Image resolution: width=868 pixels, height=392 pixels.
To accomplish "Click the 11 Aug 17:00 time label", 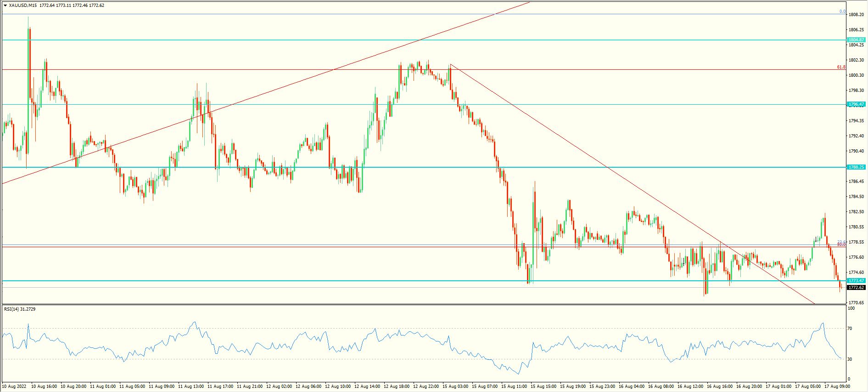I will coord(220,386).
